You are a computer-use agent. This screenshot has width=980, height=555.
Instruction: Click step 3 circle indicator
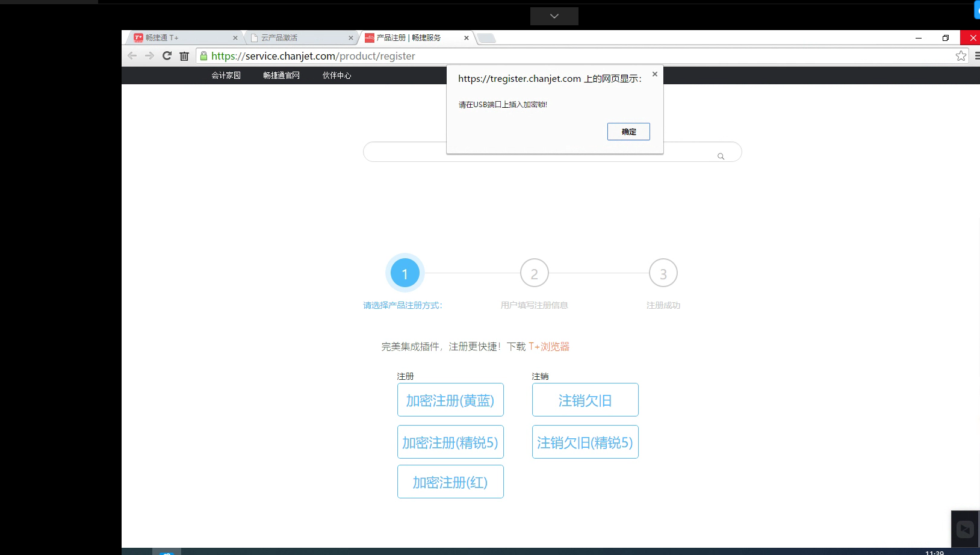(663, 273)
